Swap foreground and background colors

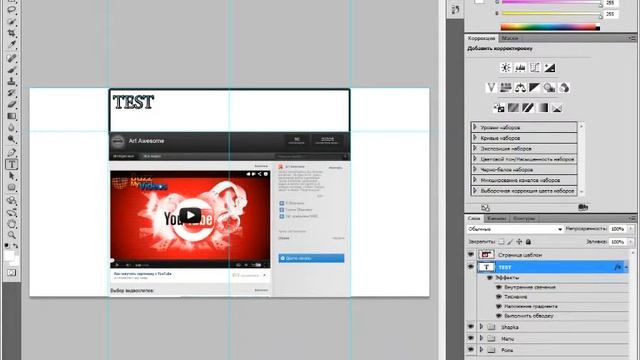pyautogui.click(x=16, y=246)
